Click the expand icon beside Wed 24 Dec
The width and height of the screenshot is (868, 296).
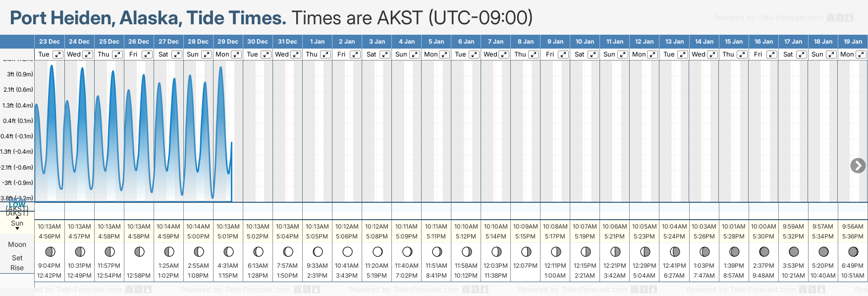tap(88, 55)
